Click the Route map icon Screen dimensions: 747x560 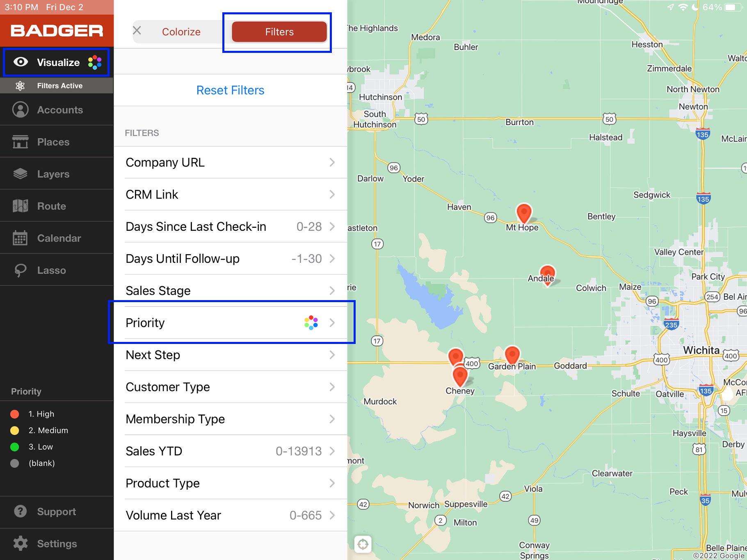(x=20, y=206)
